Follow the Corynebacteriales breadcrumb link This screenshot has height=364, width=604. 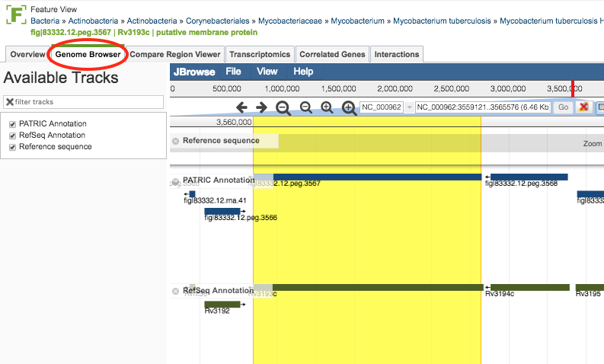tap(218, 21)
